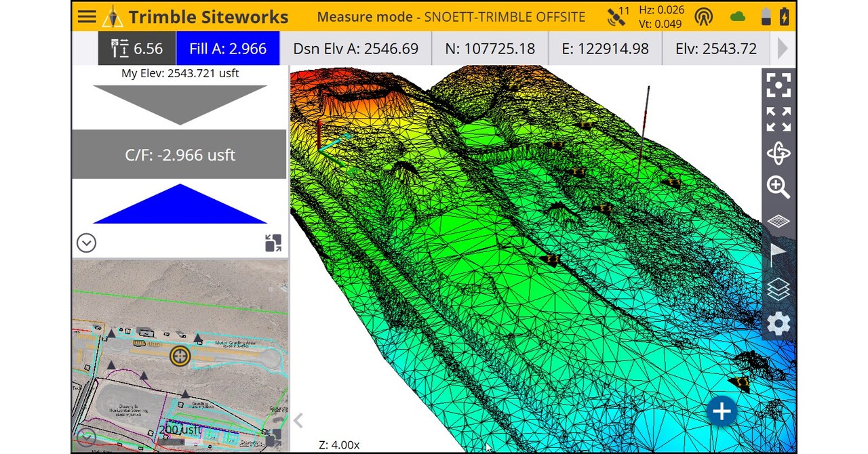Open the layers panel icon
Screen dimensions: 868x454
pyautogui.click(x=778, y=289)
